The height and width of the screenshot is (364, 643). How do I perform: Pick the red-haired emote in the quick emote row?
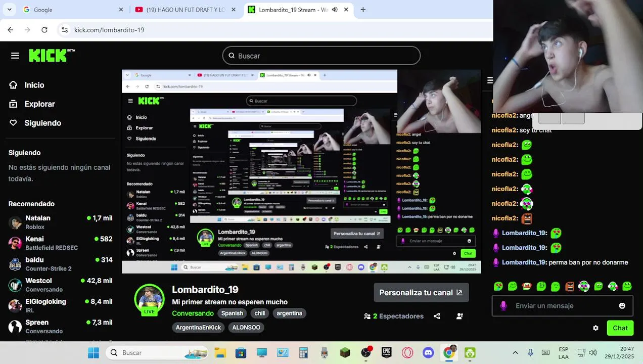tap(527, 286)
